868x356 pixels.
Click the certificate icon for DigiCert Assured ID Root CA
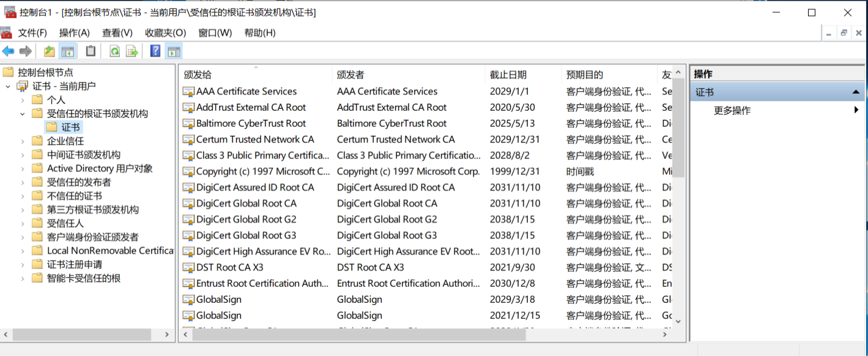188,188
